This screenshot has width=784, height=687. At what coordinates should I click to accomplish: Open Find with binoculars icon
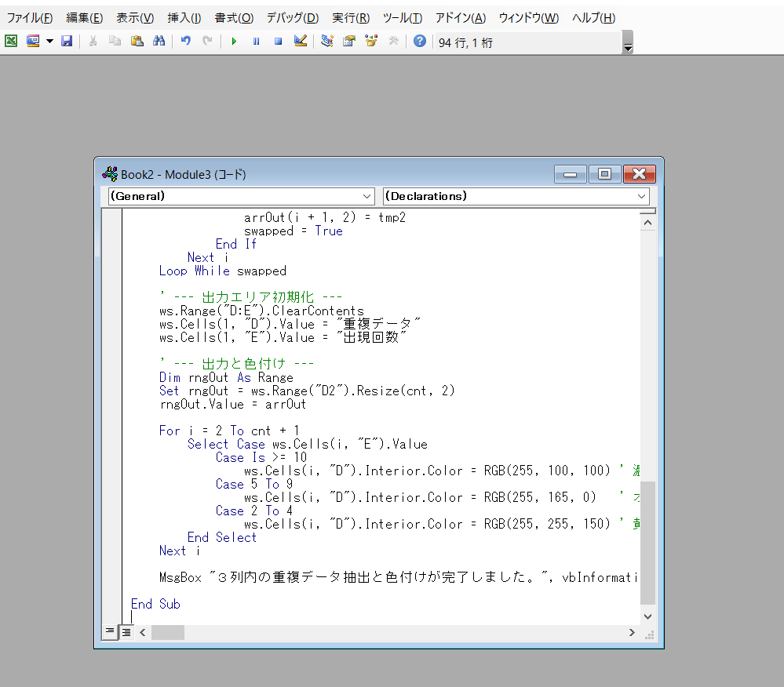pos(159,41)
